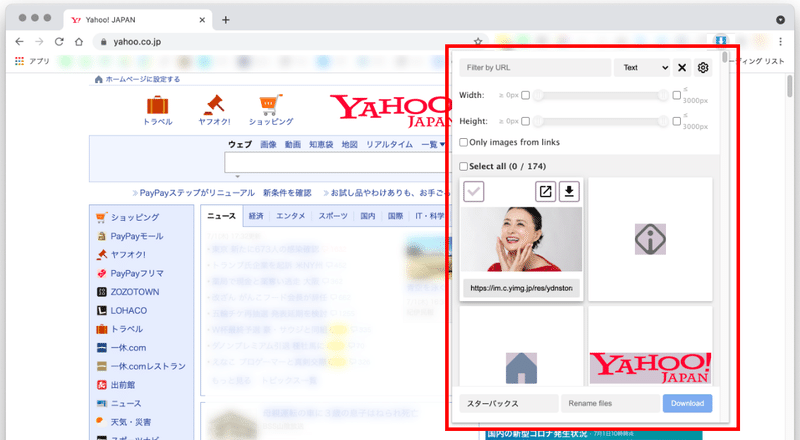Click the yahoo.co.jp address bar

click(289, 42)
